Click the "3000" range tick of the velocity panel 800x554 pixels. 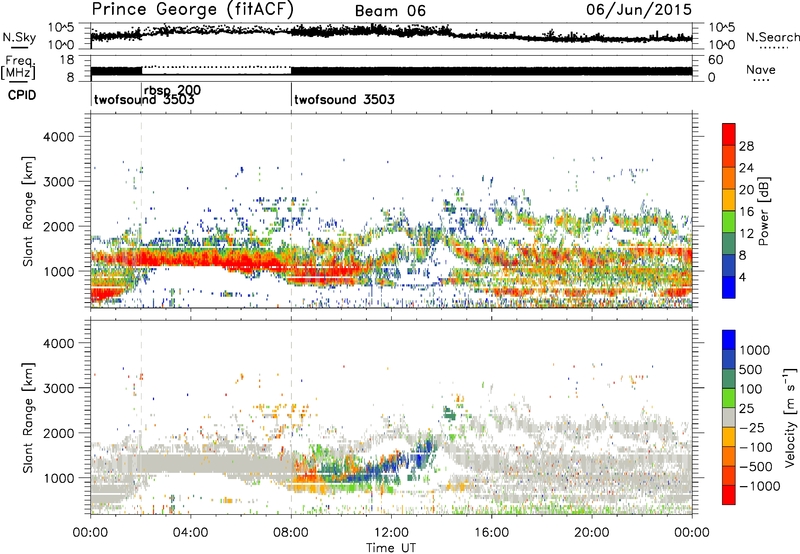(x=58, y=388)
